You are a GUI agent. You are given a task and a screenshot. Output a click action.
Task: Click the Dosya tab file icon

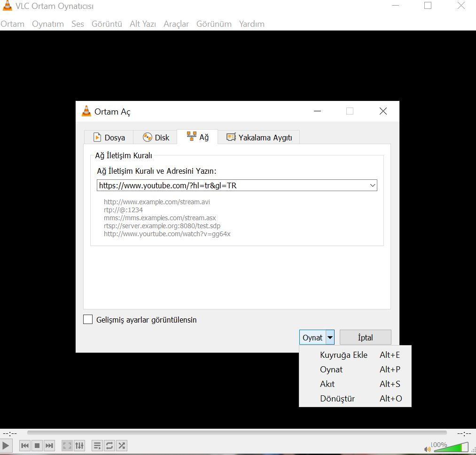97,137
